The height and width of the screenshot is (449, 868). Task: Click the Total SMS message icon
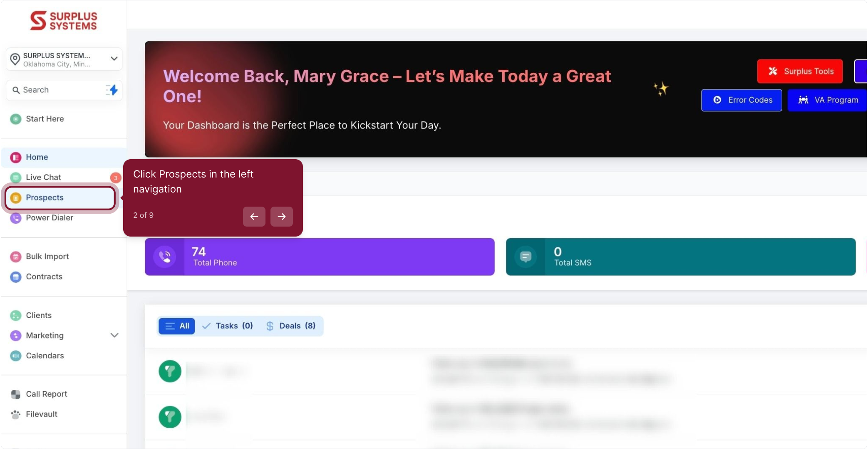click(x=526, y=257)
